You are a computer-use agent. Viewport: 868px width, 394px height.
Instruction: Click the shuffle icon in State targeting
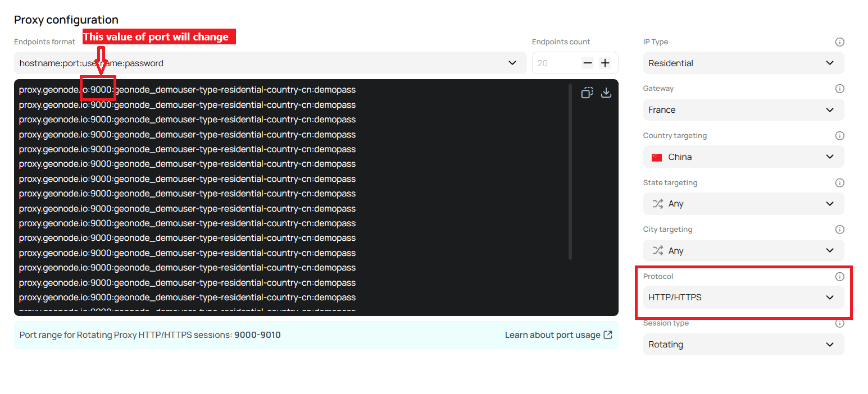pyautogui.click(x=657, y=203)
